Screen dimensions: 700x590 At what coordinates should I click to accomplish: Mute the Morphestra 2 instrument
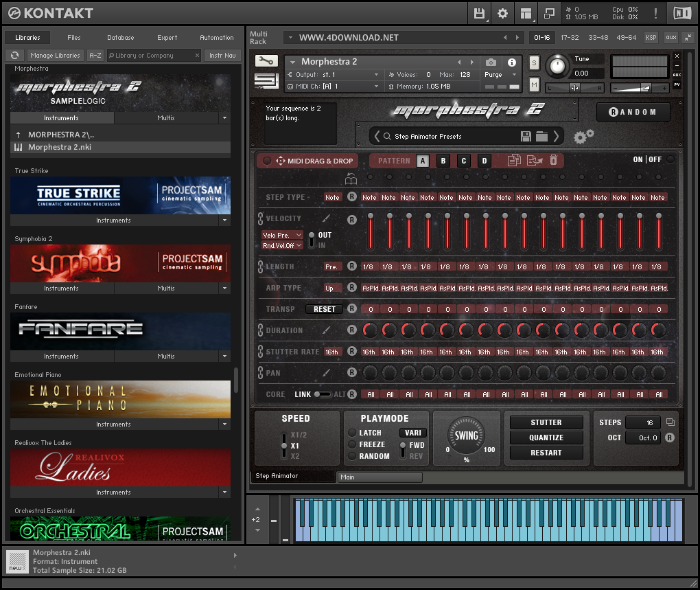tap(534, 84)
